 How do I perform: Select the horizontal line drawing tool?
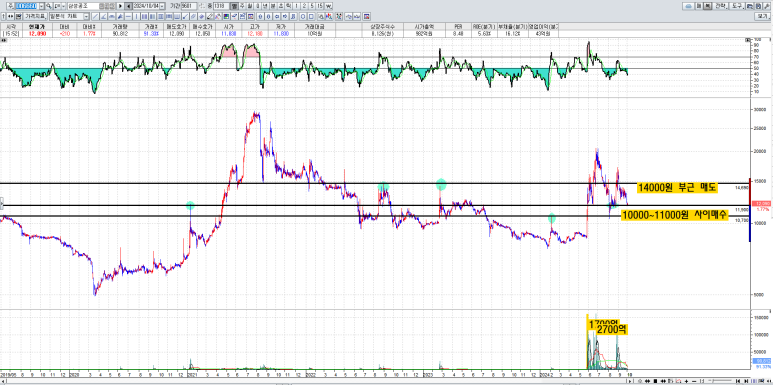[x=128, y=16]
